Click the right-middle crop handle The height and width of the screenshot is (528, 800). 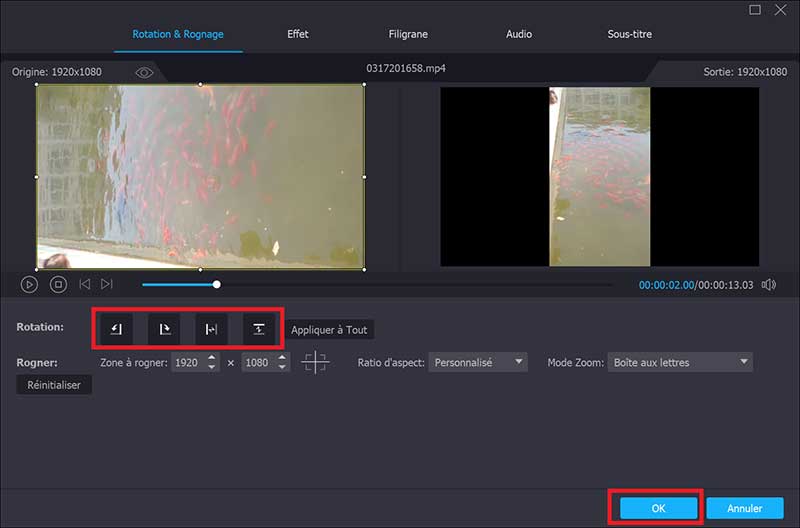tap(364, 177)
